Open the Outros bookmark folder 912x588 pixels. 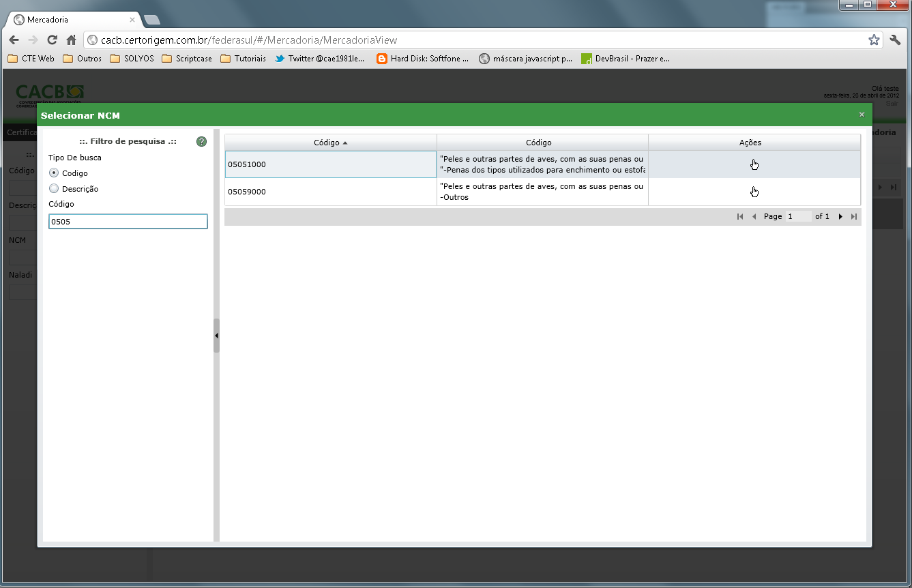coord(82,59)
